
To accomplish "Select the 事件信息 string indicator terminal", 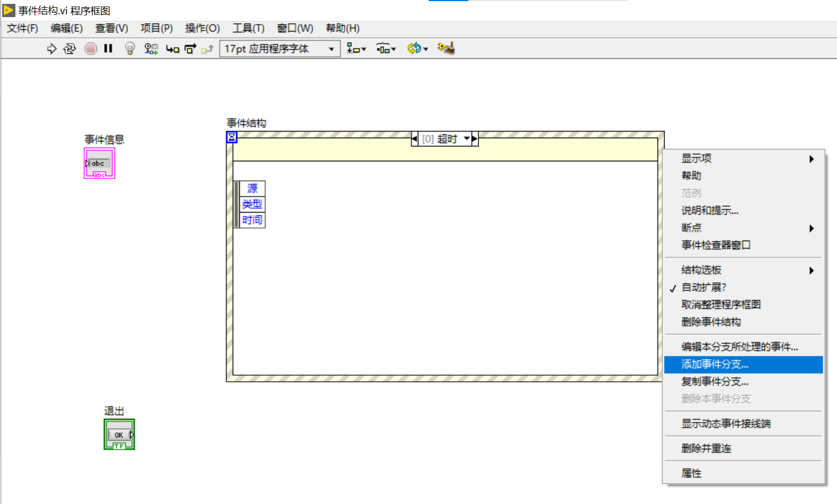I will pos(100,163).
